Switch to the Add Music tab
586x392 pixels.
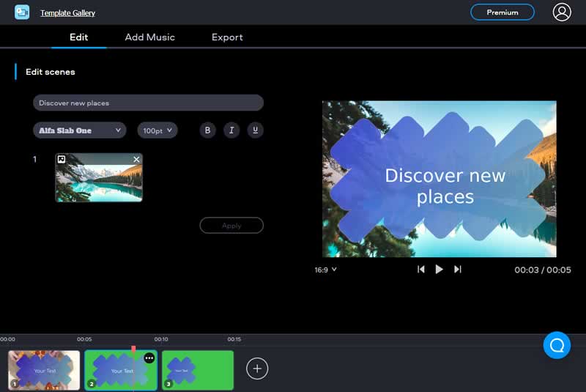tap(150, 37)
